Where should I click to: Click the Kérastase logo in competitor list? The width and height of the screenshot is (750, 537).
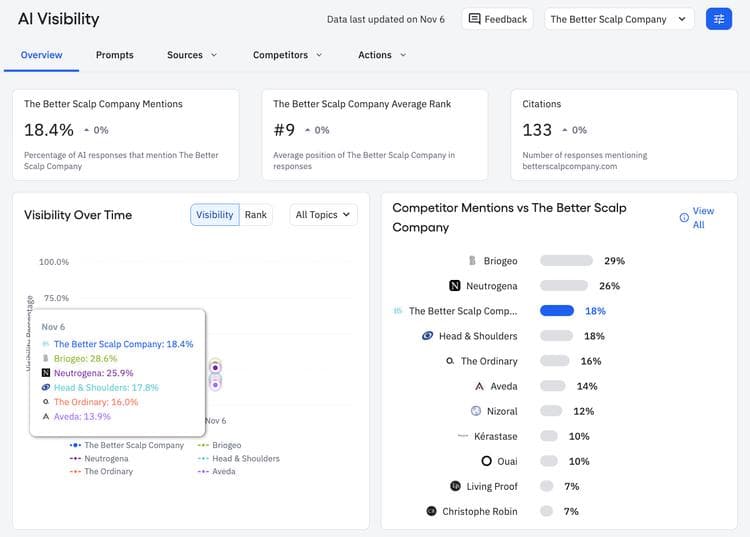coord(463,436)
